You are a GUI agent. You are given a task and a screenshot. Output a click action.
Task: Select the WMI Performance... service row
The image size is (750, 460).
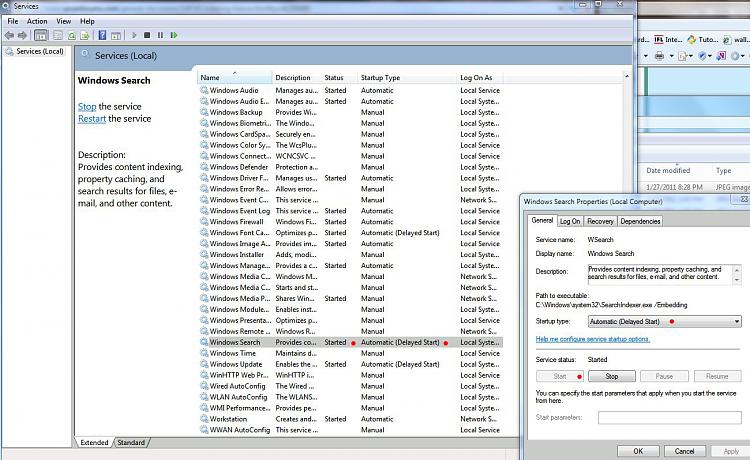pyautogui.click(x=350, y=408)
